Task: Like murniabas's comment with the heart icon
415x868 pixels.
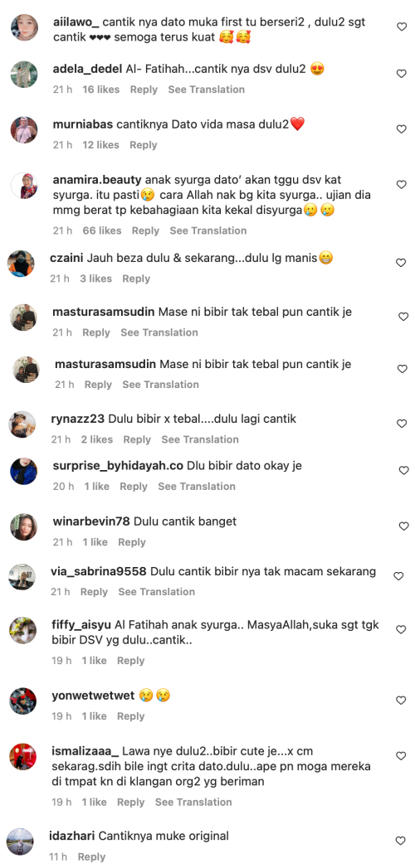Action: [402, 129]
